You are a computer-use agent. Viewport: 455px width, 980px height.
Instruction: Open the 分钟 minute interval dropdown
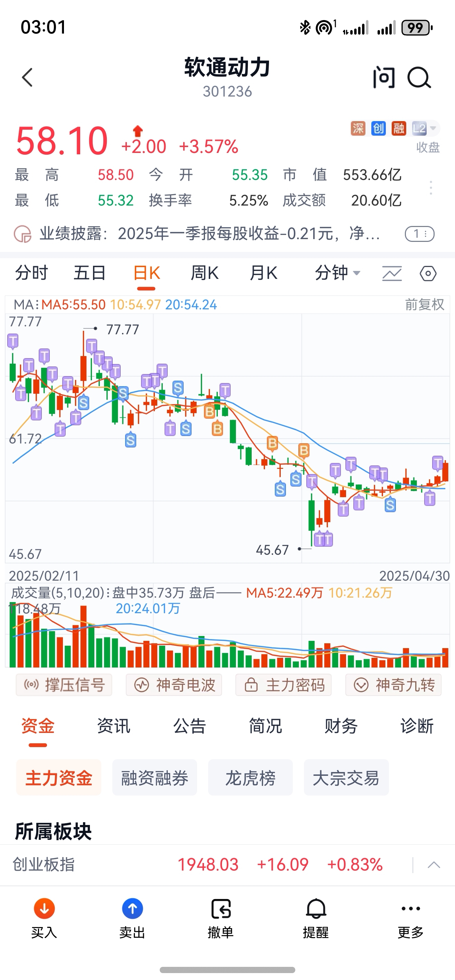point(337,273)
